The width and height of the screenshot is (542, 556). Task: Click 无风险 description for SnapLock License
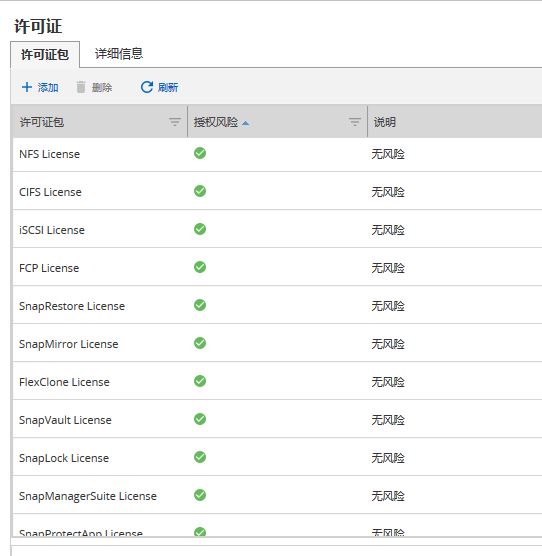(x=388, y=458)
